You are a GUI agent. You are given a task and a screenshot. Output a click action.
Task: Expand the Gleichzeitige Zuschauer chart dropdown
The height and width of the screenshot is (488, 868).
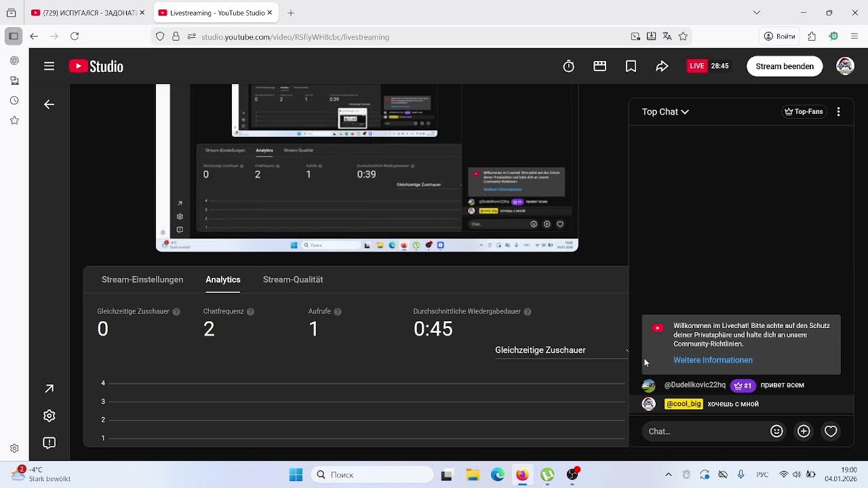point(561,350)
